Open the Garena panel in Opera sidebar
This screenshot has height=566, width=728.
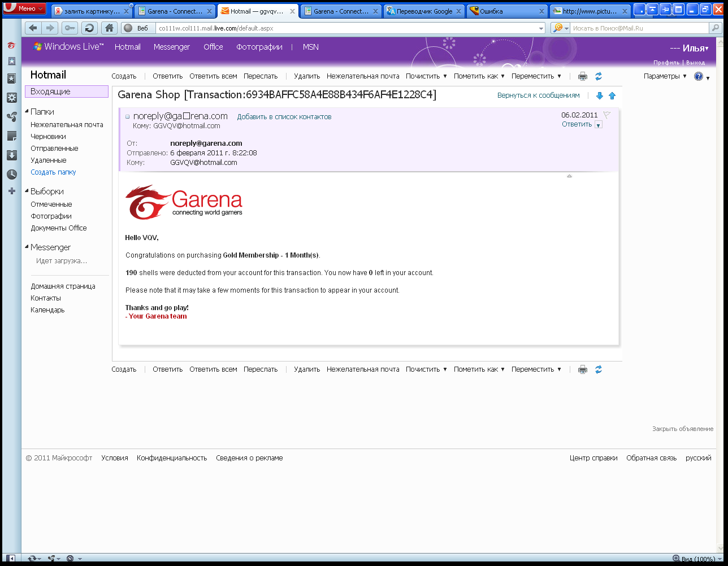point(11,46)
